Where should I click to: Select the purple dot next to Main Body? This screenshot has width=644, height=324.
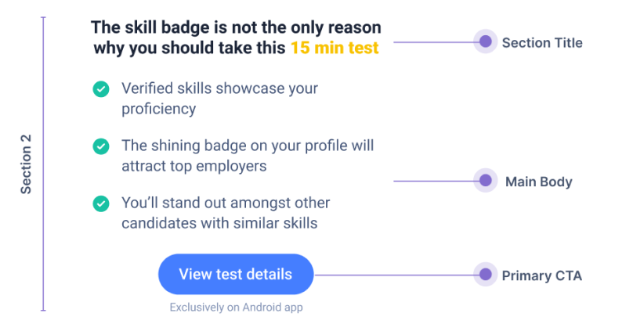(x=486, y=182)
